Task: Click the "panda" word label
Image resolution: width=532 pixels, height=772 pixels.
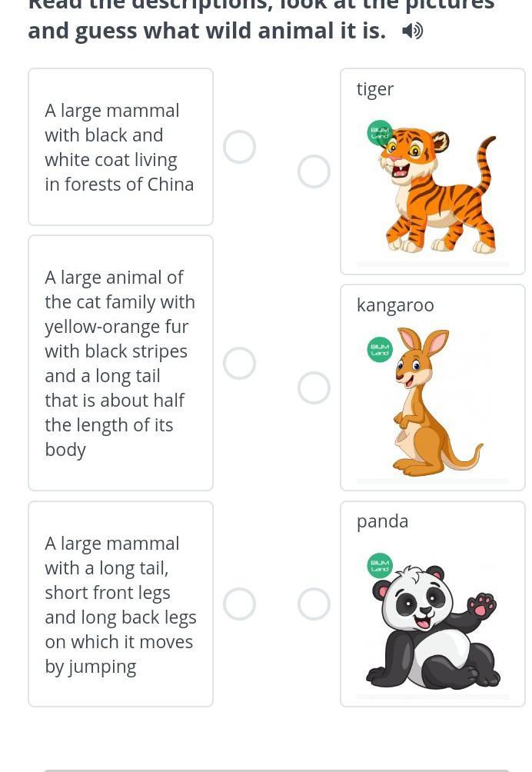Action: 382,521
